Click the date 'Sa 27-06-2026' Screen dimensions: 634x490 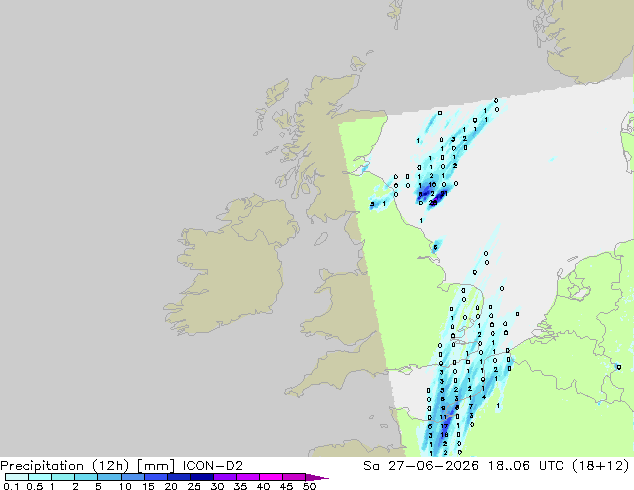[421, 466]
